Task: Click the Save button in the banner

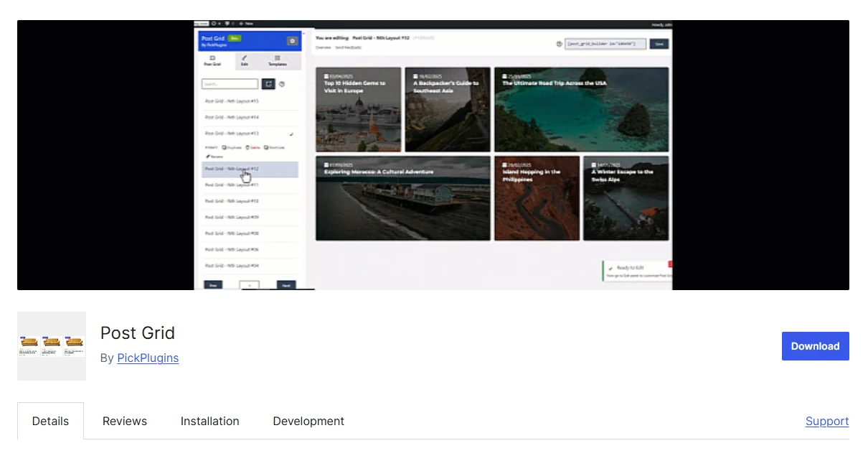Action: pyautogui.click(x=659, y=44)
